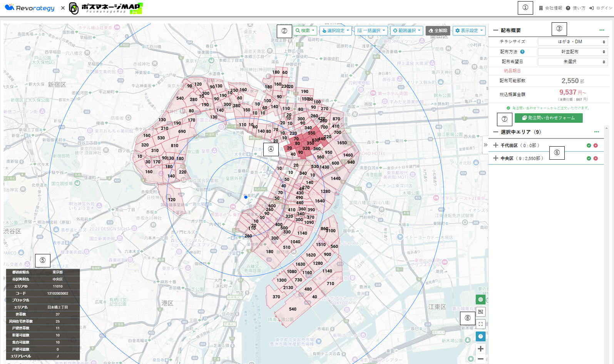The height and width of the screenshot is (364, 614).
Task: Open the 配布概要 three-dot options
Action: click(x=601, y=30)
